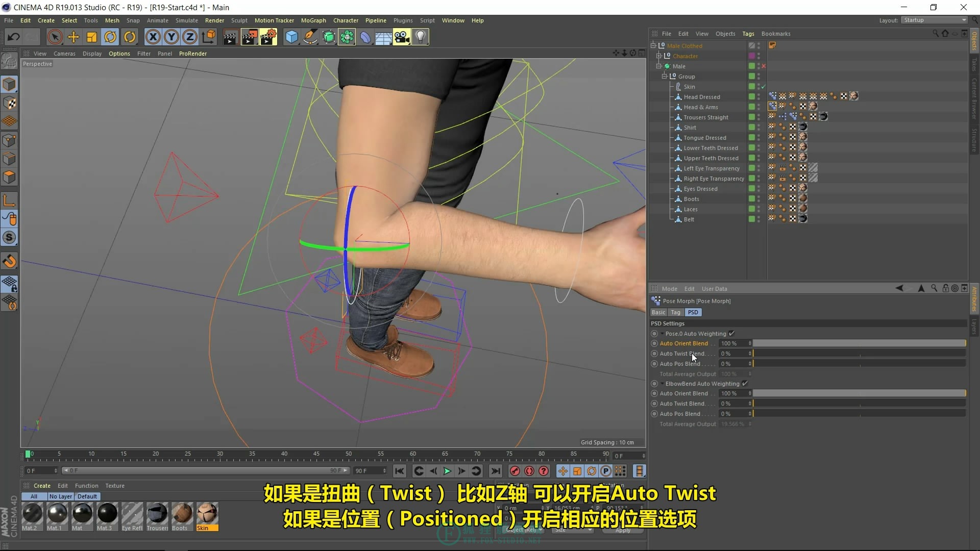
Task: Click the Render View clapperboard icon
Action: click(x=230, y=37)
